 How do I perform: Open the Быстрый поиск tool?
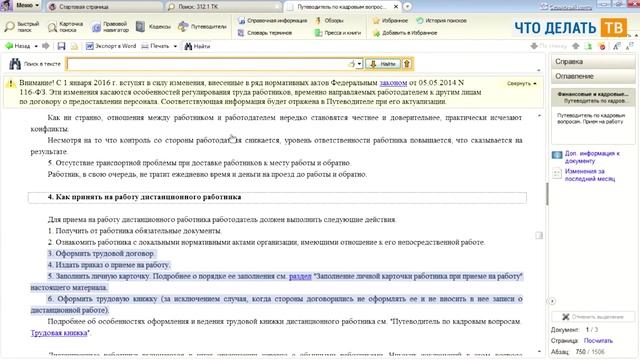[22, 27]
